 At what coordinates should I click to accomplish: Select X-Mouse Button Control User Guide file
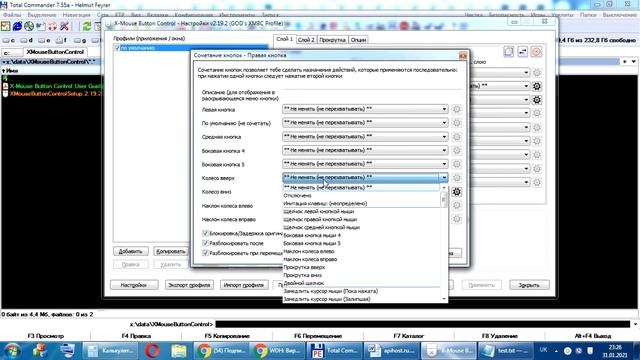(x=56, y=86)
